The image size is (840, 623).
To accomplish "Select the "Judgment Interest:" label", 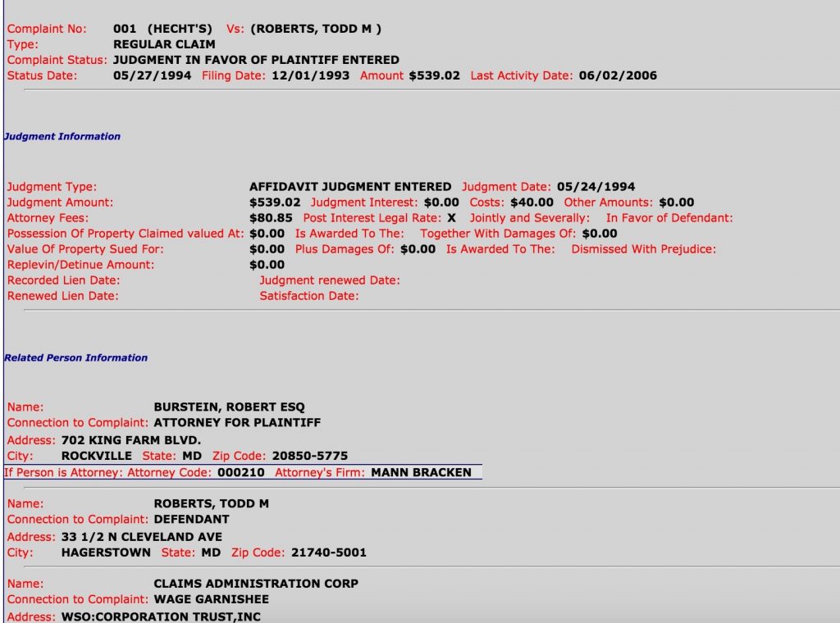I will coord(364,202).
